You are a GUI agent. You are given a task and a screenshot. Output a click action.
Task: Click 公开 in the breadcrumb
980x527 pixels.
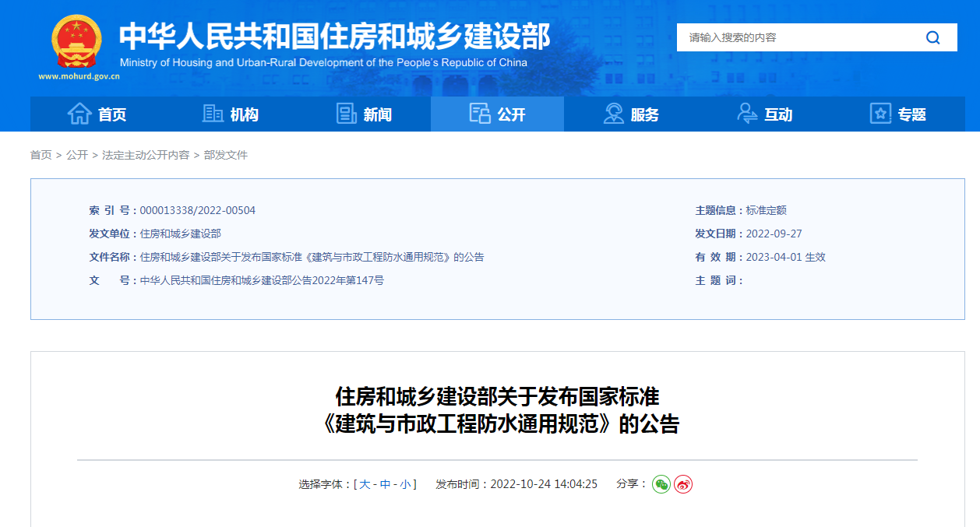[x=77, y=155]
